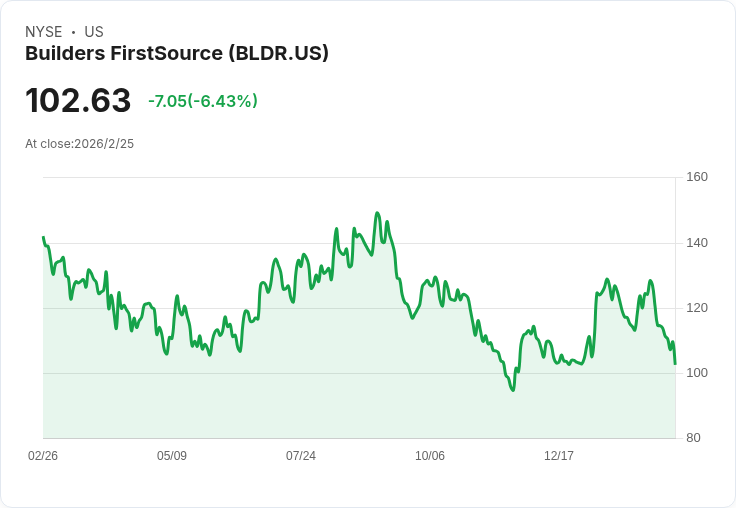Viewport: 736px width, 508px height.
Task: Click the 02/26 x-axis date label
Action: tap(43, 455)
